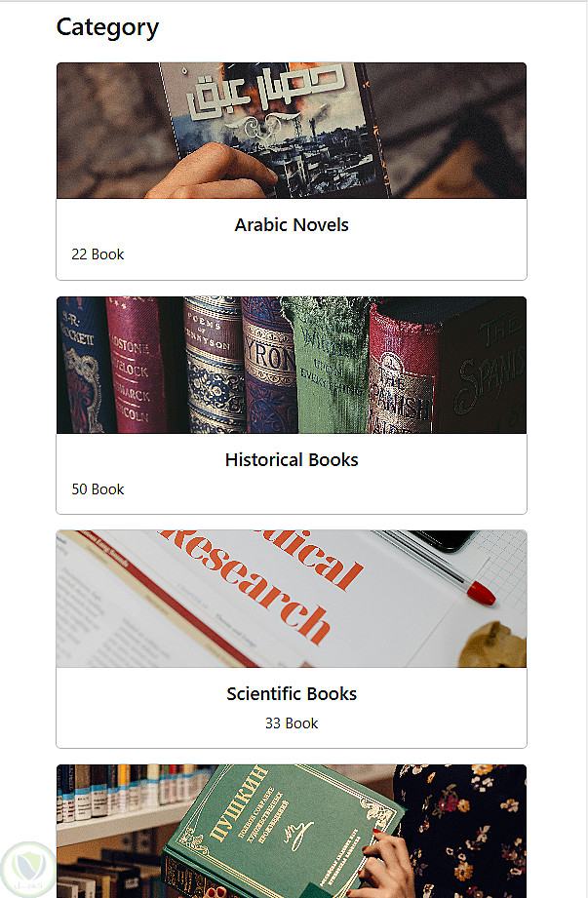588x898 pixels.
Task: Open the Research paper category photo
Action: pos(292,599)
